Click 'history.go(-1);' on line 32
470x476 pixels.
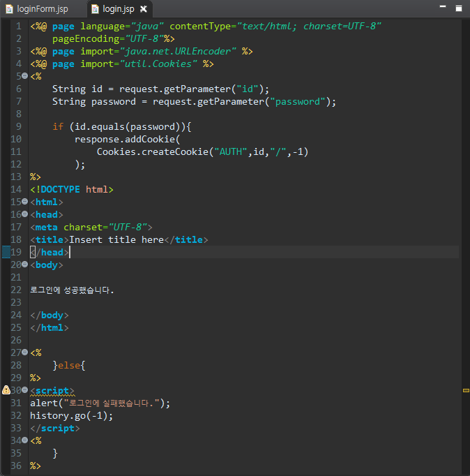click(x=72, y=415)
